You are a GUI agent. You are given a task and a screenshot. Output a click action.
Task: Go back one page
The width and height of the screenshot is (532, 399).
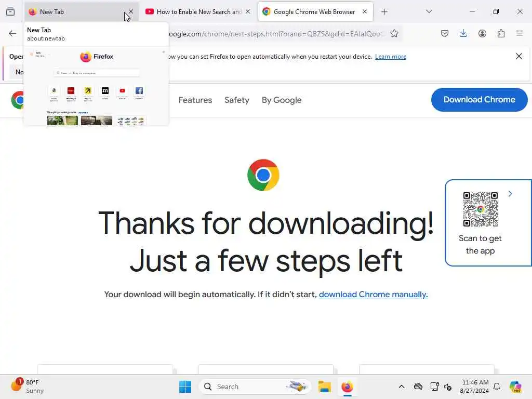pyautogui.click(x=12, y=33)
